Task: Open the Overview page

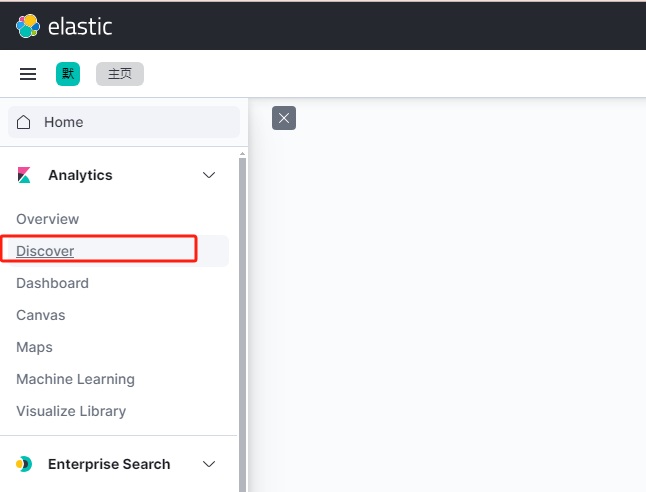Action: [x=47, y=219]
